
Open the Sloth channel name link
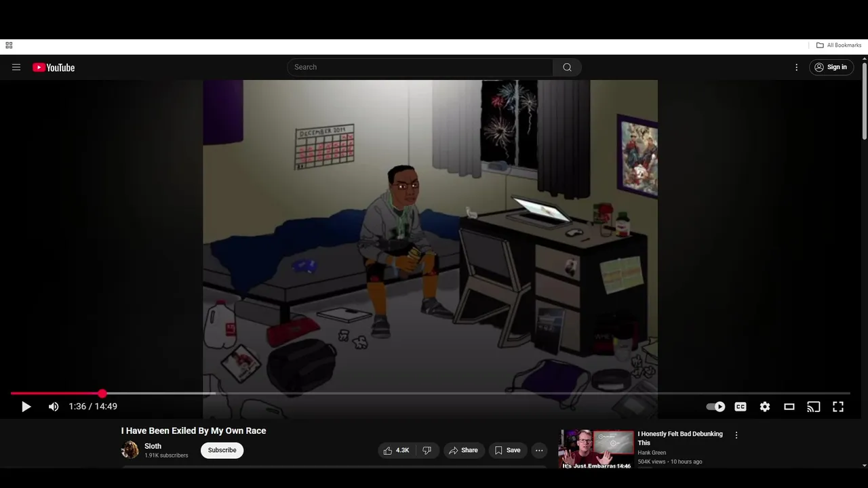click(153, 446)
